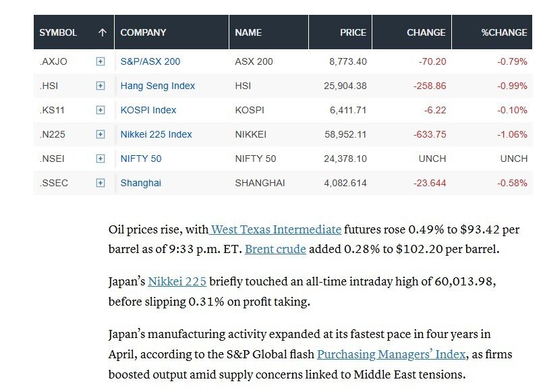The width and height of the screenshot is (541, 392).
Task: Sort table by PRICE header
Action: [x=353, y=32]
